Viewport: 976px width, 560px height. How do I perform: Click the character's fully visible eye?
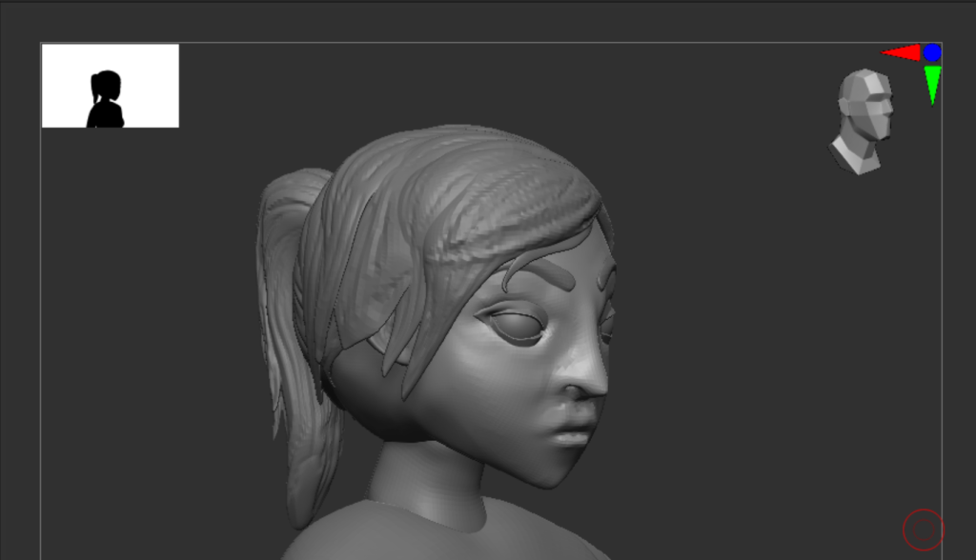(519, 326)
